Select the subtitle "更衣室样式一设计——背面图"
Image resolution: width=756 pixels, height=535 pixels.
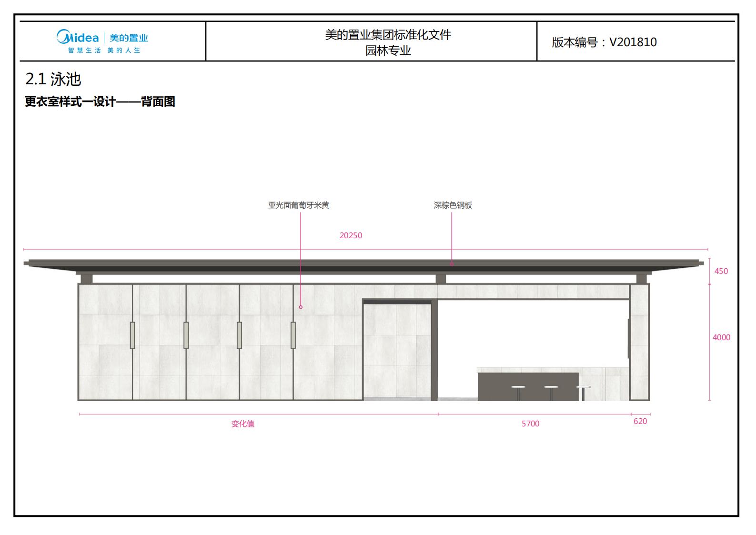(100, 101)
